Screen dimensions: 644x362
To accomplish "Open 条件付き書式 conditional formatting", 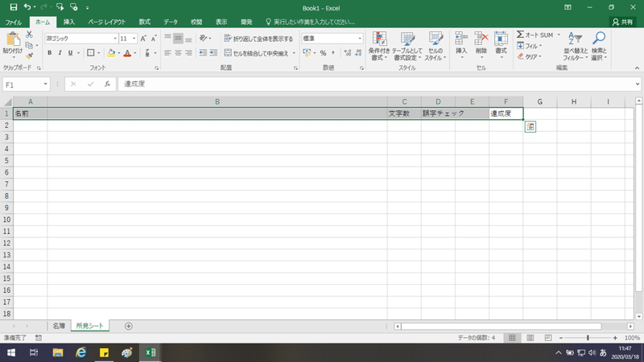I will pyautogui.click(x=378, y=46).
